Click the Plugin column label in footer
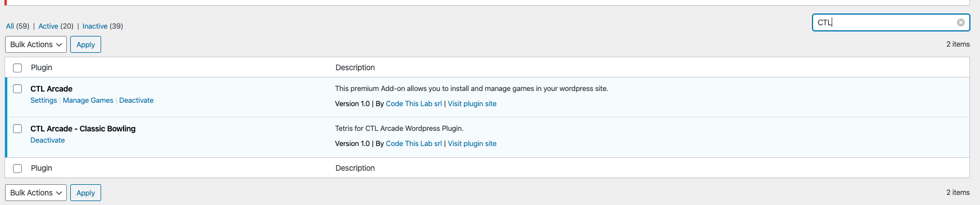Viewport: 980px width, 205px height. click(42, 168)
